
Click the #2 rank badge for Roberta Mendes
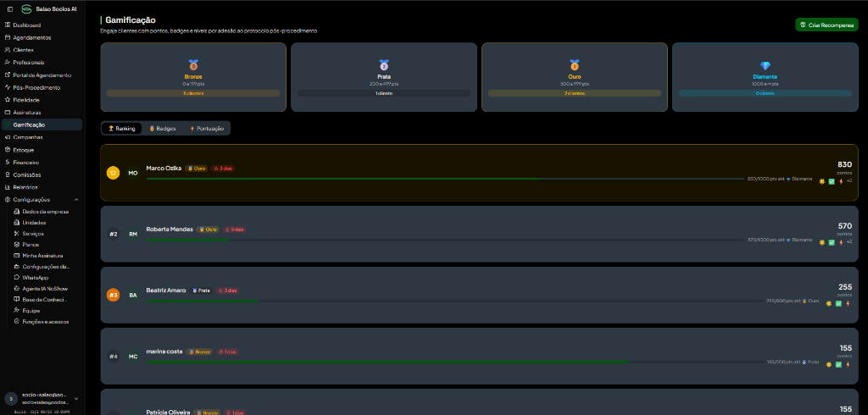pos(113,234)
